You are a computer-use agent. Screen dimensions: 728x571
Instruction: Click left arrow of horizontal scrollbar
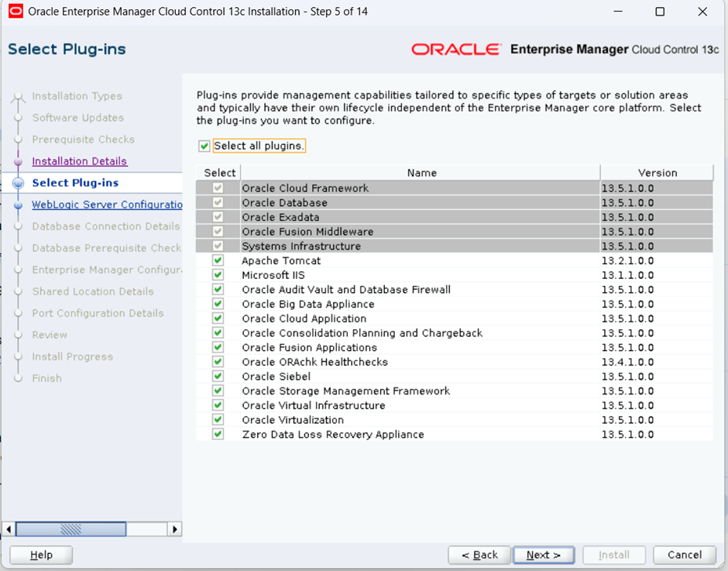click(9, 529)
